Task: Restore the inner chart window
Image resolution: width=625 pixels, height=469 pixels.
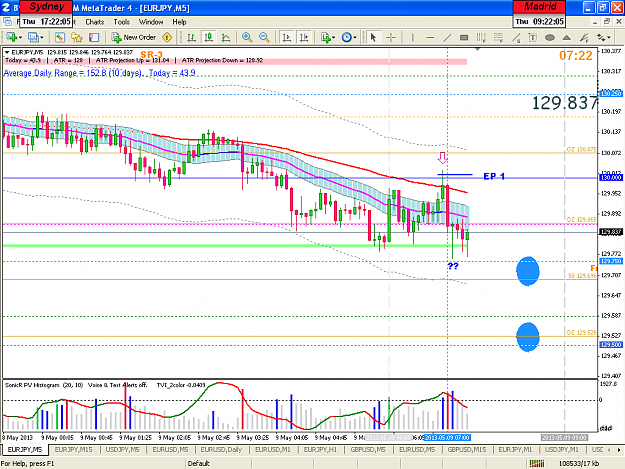Action: point(607,22)
